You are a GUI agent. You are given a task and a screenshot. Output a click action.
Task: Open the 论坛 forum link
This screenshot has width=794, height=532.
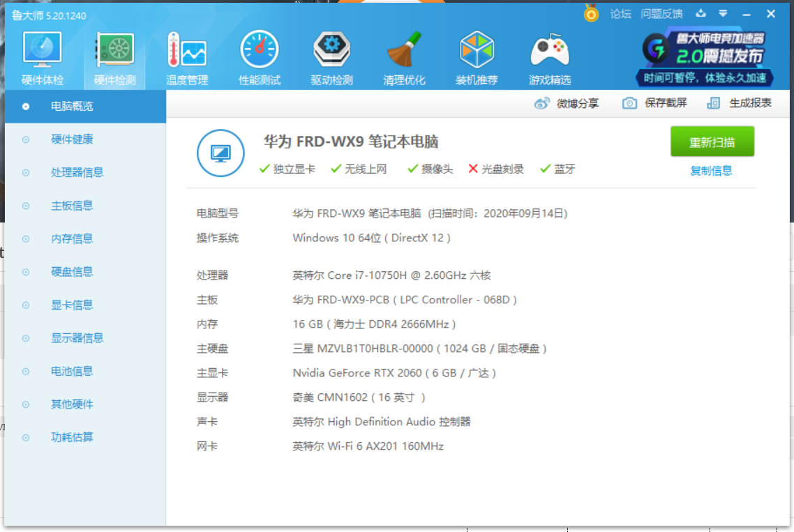pyautogui.click(x=620, y=14)
